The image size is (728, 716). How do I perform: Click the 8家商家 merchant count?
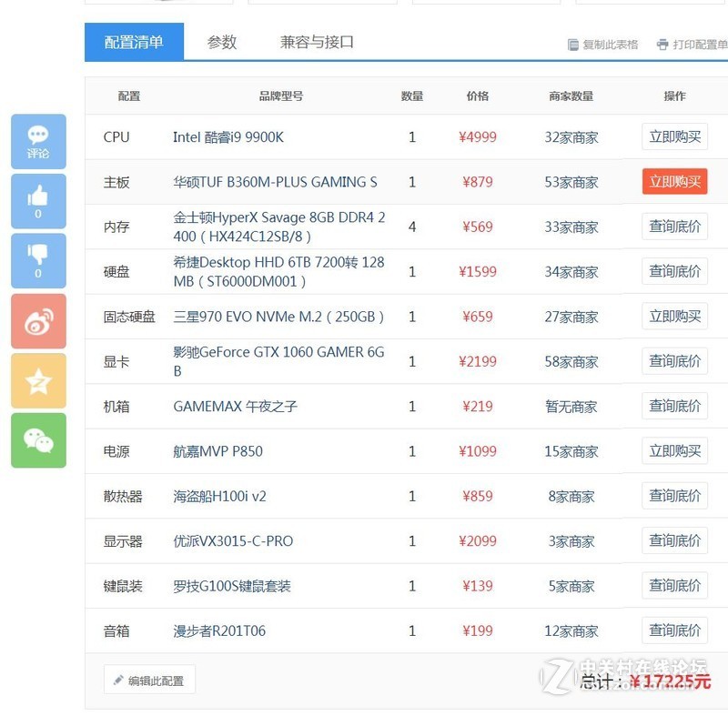pyautogui.click(x=571, y=497)
